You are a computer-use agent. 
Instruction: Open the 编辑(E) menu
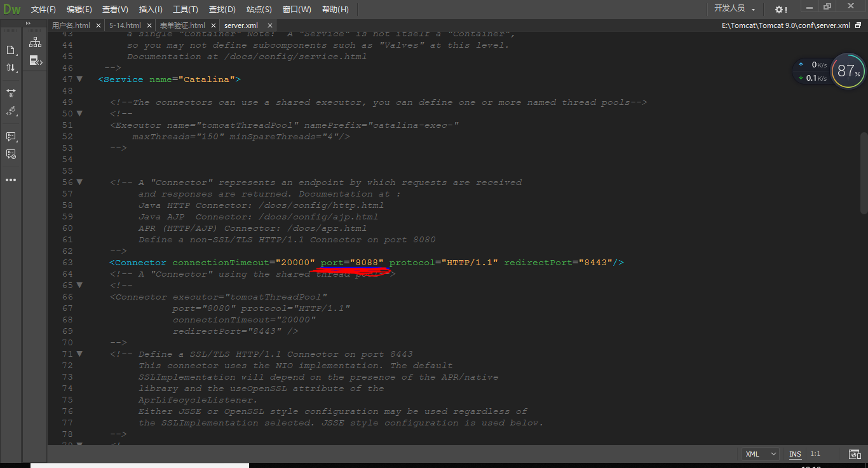pyautogui.click(x=79, y=10)
